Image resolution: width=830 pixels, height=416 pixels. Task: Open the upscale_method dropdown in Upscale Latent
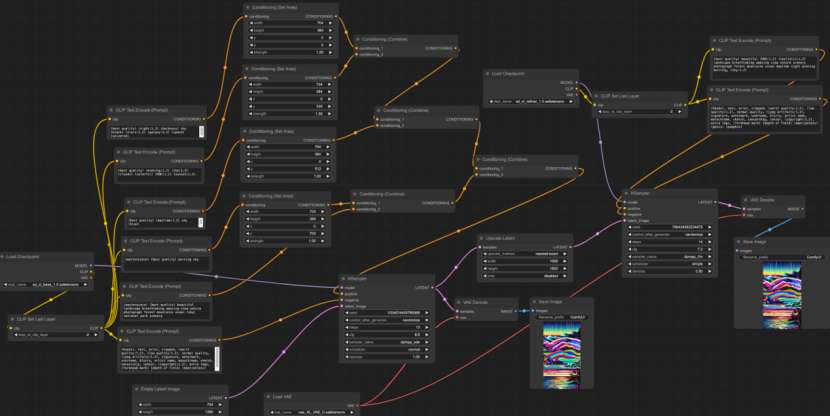click(525, 254)
